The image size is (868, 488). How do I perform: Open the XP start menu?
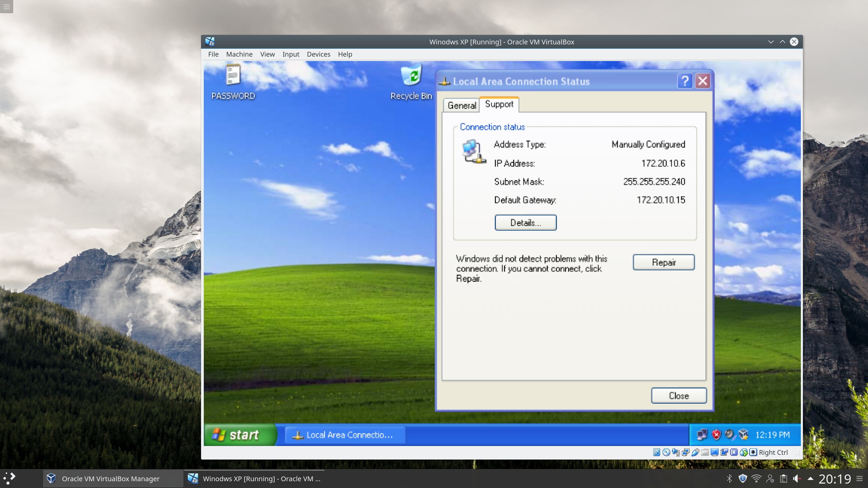coord(240,435)
